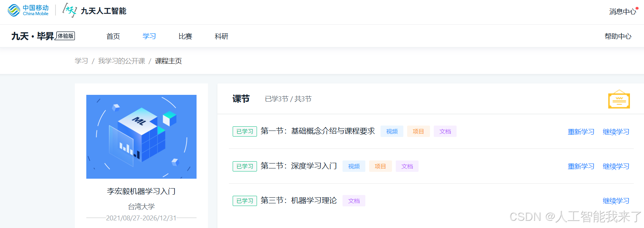Open the certificate icon beside 课节
The image size is (644, 228).
(x=619, y=99)
